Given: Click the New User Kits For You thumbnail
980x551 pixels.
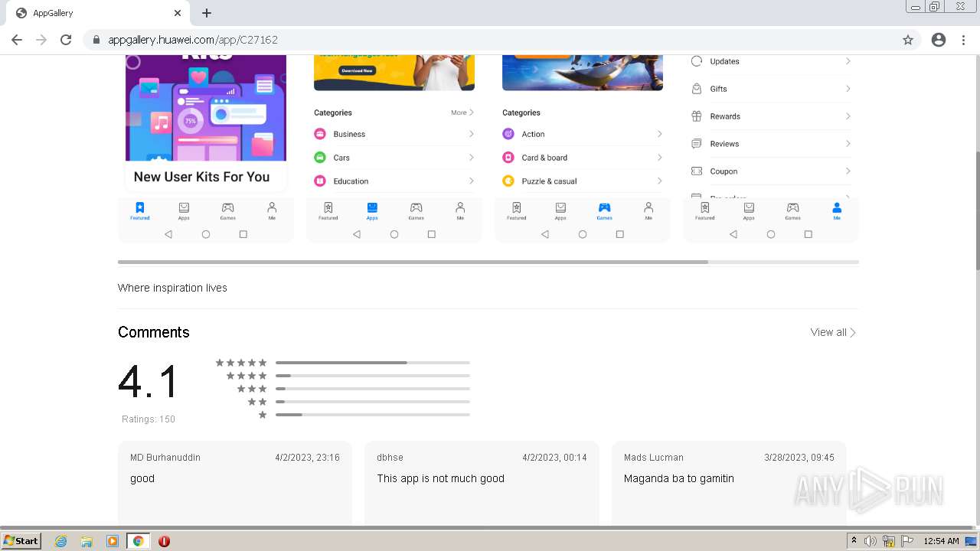Looking at the screenshot, I should click(206, 122).
